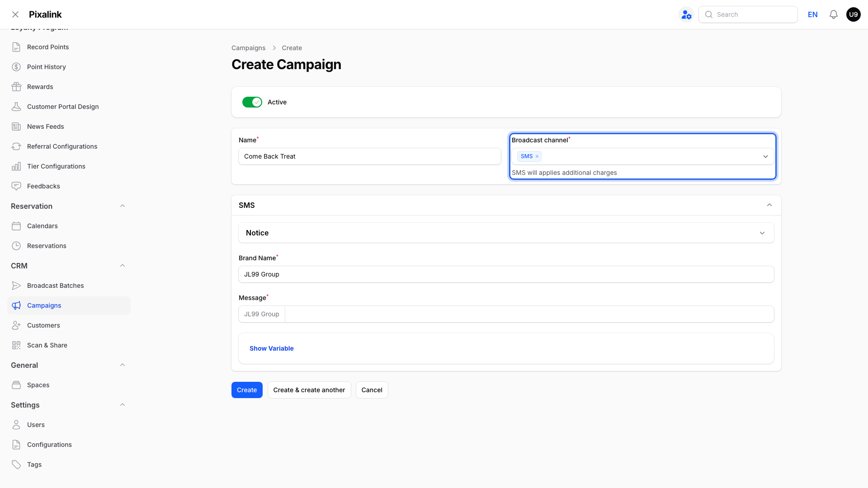Focus the Search box
The width and height of the screenshot is (868, 488).
[748, 14]
